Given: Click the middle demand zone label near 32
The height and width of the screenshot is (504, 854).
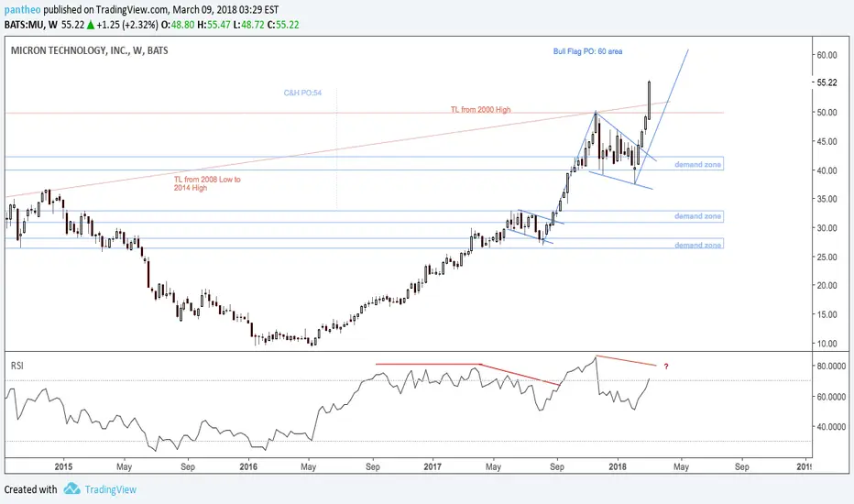Looking at the screenshot, I should click(x=697, y=216).
